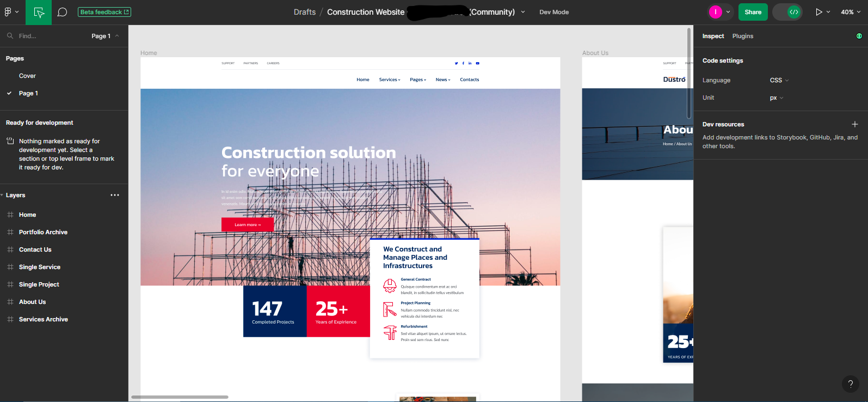
Task: Click the search magnifier icon
Action: point(10,36)
